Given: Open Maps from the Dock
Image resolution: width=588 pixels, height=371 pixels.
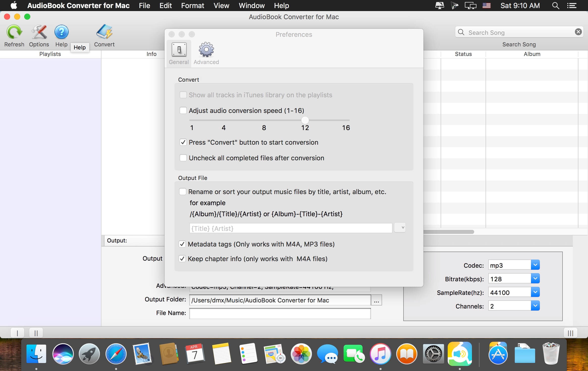Looking at the screenshot, I should coord(275,354).
